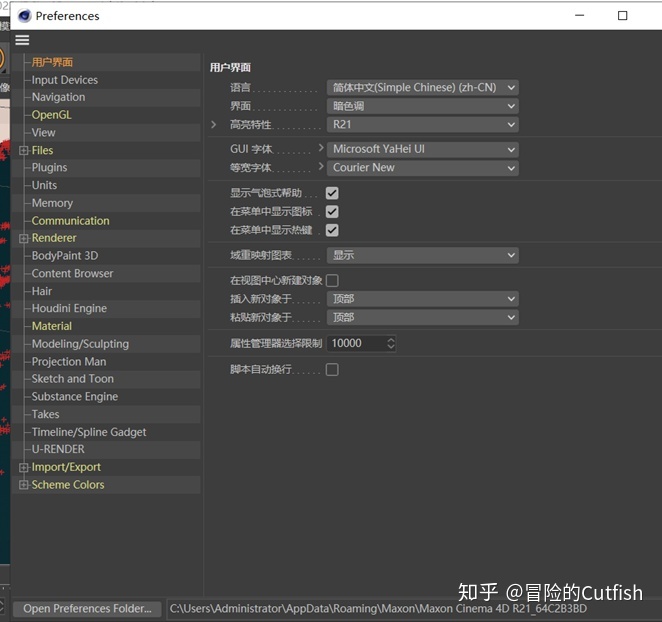Open Substance Engine preferences
662x622 pixels.
click(x=75, y=397)
